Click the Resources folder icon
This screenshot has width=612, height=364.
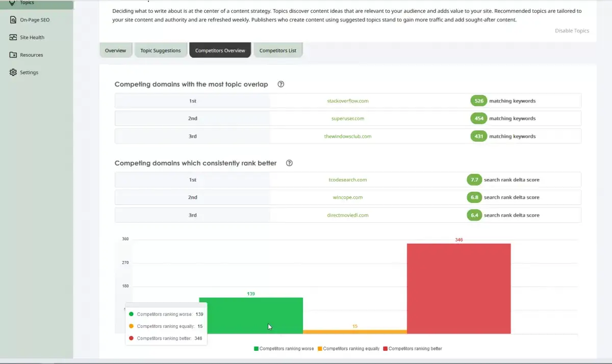pos(13,55)
